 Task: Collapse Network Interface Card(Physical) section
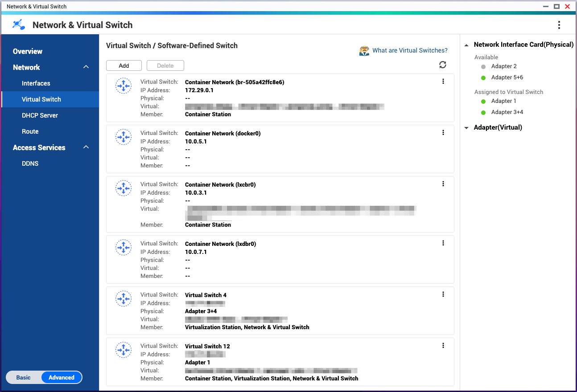tap(466, 45)
